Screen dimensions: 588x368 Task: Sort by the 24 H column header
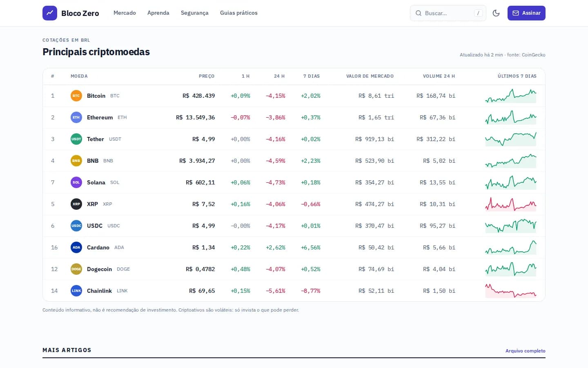[x=279, y=76]
